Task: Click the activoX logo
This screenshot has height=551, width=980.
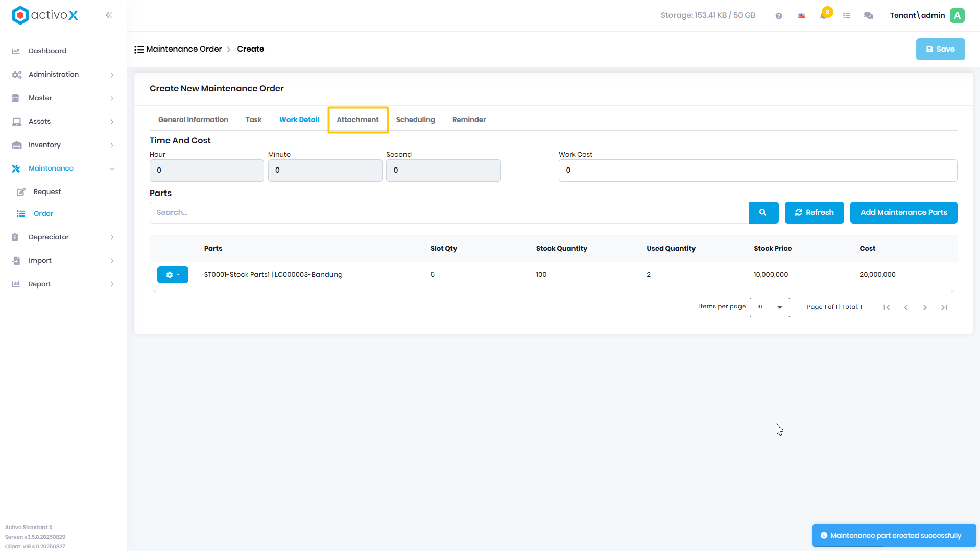Action: pos(45,15)
